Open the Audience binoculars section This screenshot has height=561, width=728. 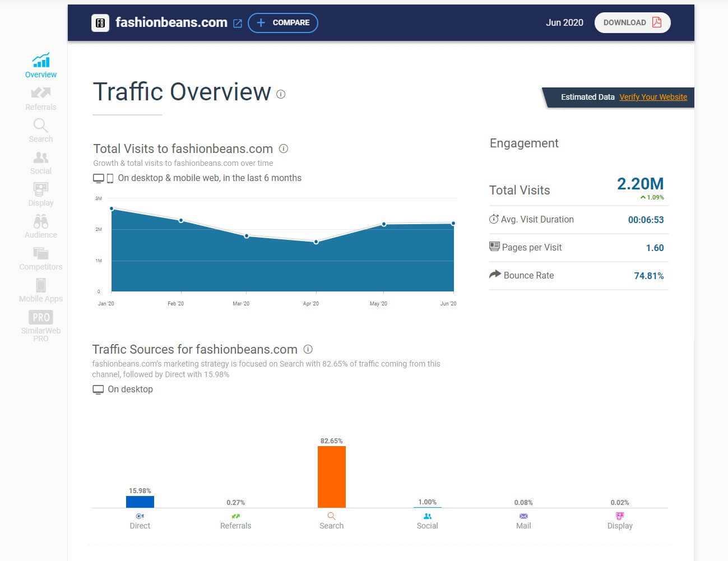pyautogui.click(x=41, y=226)
